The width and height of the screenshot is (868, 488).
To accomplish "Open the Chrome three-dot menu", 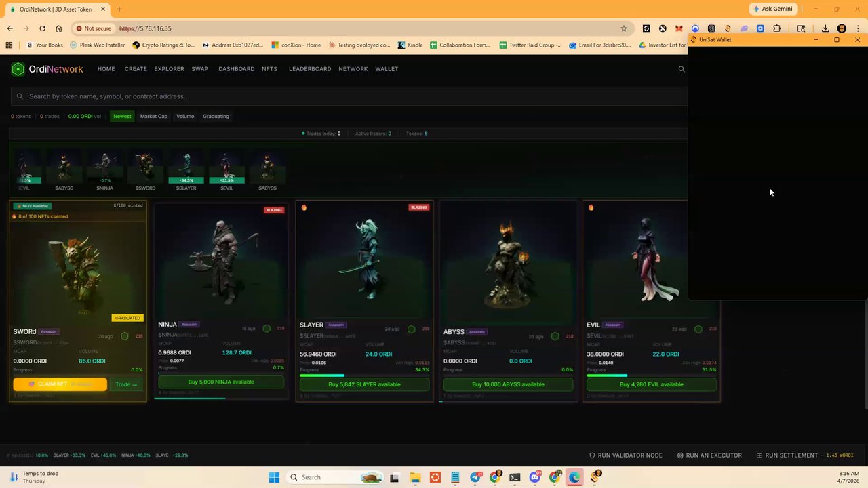I will click(858, 28).
